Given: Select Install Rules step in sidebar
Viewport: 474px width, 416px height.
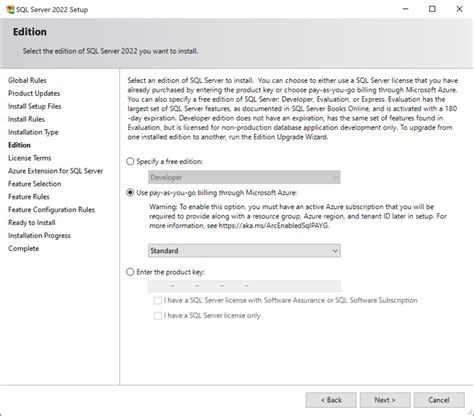Looking at the screenshot, I should (x=26, y=119).
